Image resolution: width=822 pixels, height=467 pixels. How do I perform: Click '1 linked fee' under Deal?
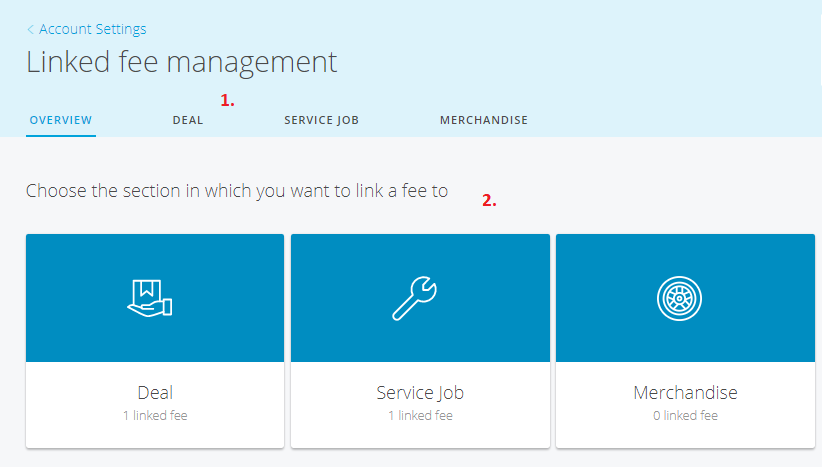(x=155, y=415)
